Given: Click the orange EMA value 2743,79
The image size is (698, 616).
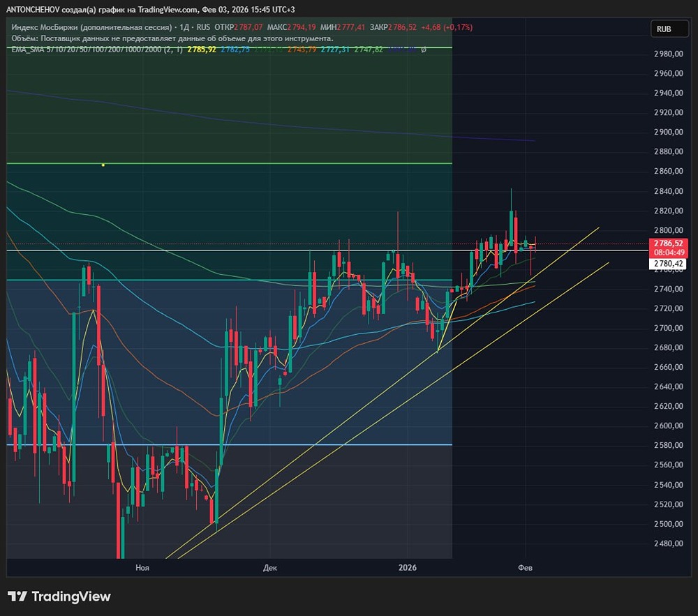Looking at the screenshot, I should pyautogui.click(x=302, y=50).
